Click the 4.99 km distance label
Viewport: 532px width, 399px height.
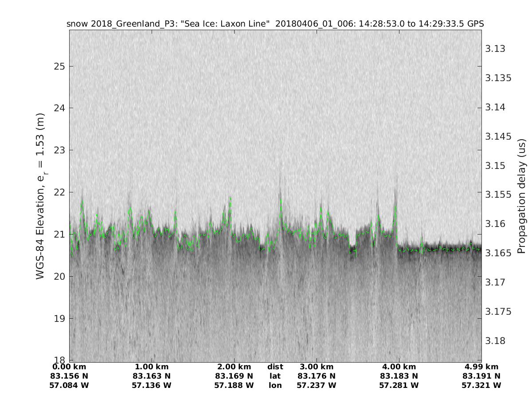pos(481,367)
